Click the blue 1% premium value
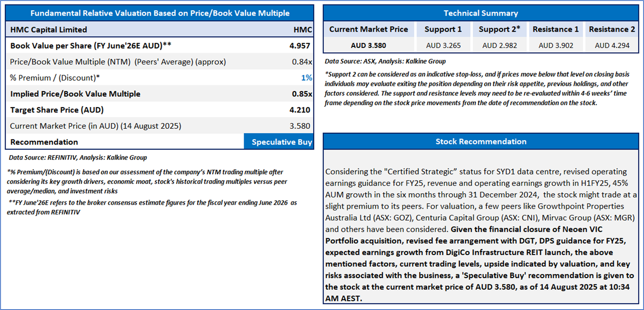This screenshot has height=310, width=644. [306, 78]
